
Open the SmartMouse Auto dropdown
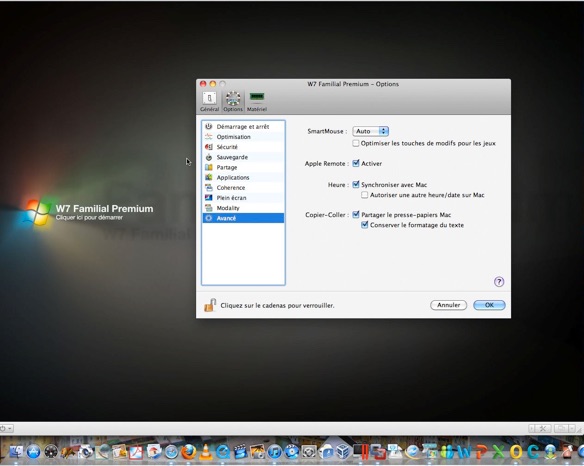click(370, 131)
